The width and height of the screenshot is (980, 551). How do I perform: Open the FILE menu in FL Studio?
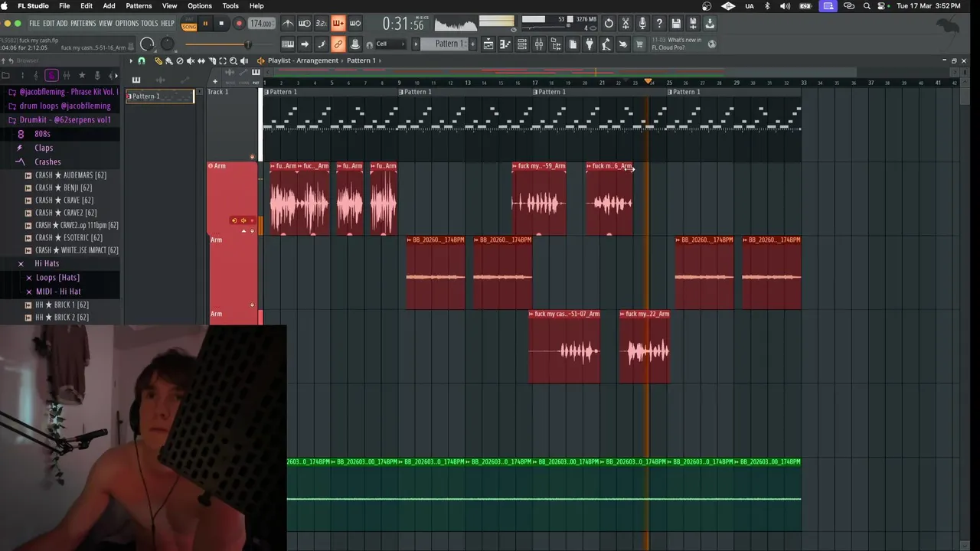pos(34,24)
